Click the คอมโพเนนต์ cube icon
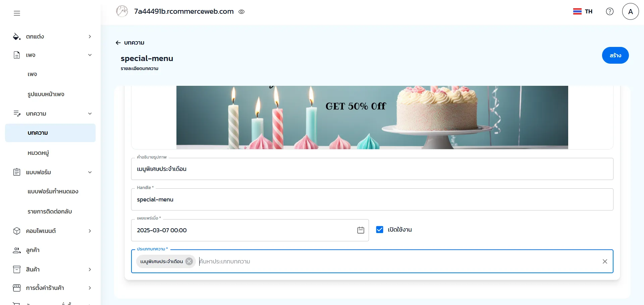The width and height of the screenshot is (644, 305). click(x=17, y=231)
